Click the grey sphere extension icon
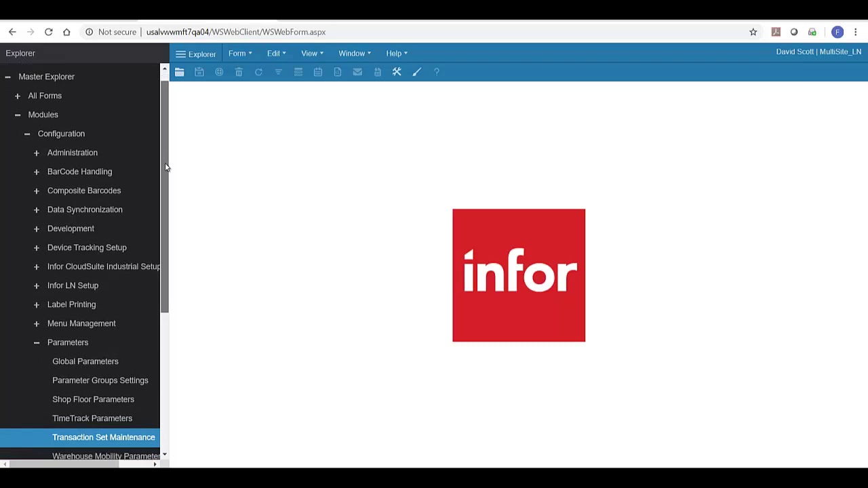Image resolution: width=868 pixels, height=488 pixels. [794, 32]
